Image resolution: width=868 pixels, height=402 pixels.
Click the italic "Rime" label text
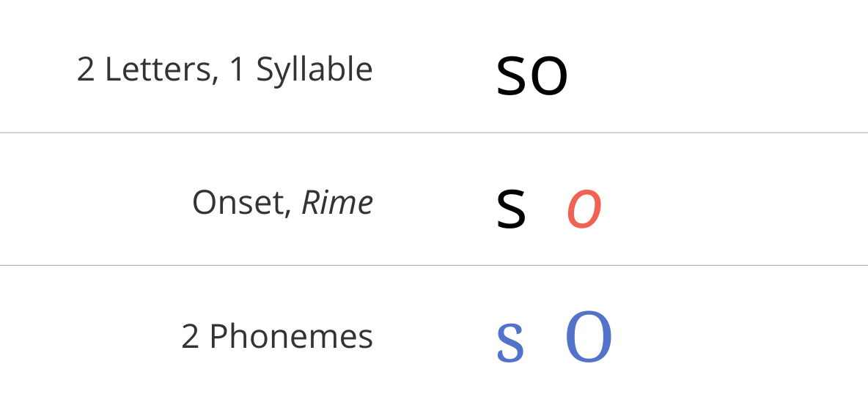click(337, 203)
